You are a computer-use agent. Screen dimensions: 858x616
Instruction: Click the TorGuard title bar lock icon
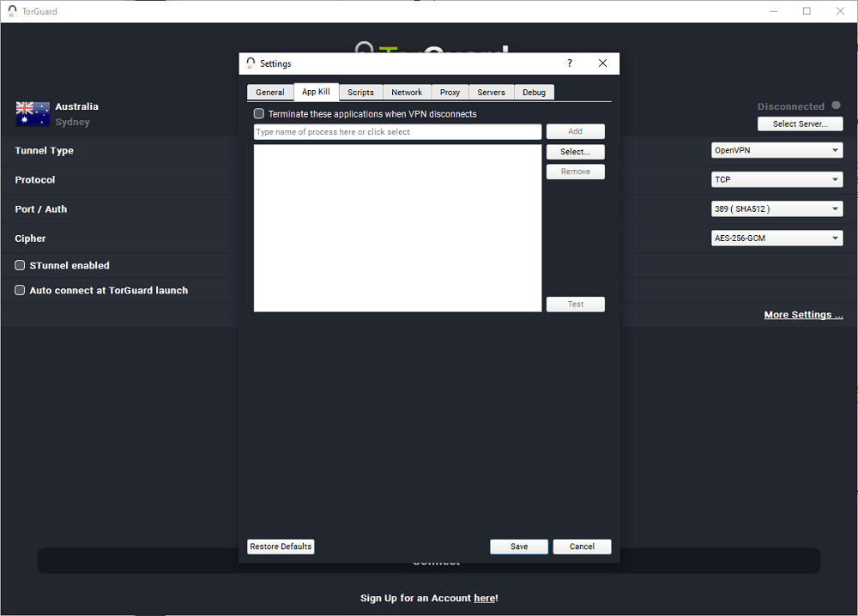pyautogui.click(x=12, y=11)
